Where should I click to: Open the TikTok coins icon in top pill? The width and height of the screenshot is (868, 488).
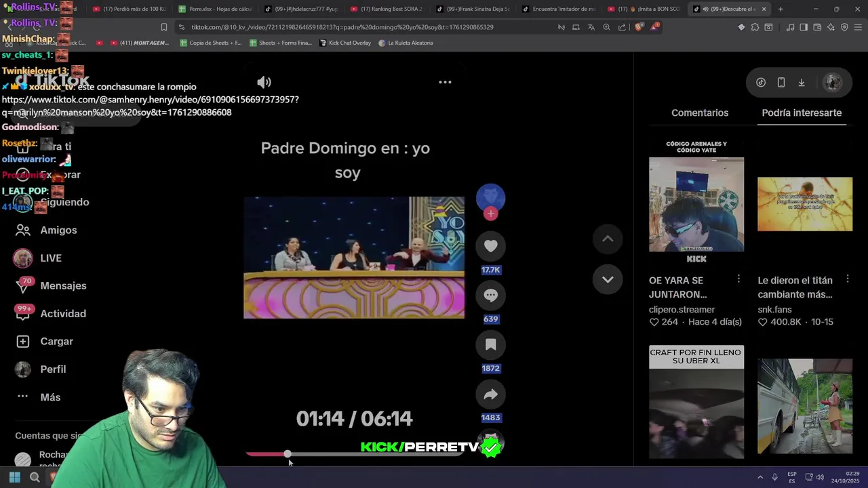coord(761,82)
